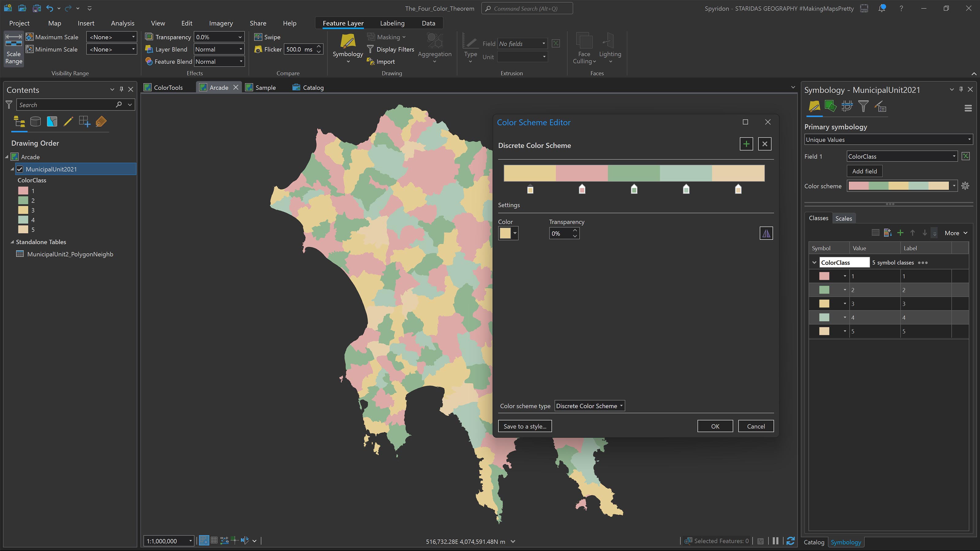The height and width of the screenshot is (551, 980).
Task: Expand the Layer Blend dropdown
Action: [241, 49]
